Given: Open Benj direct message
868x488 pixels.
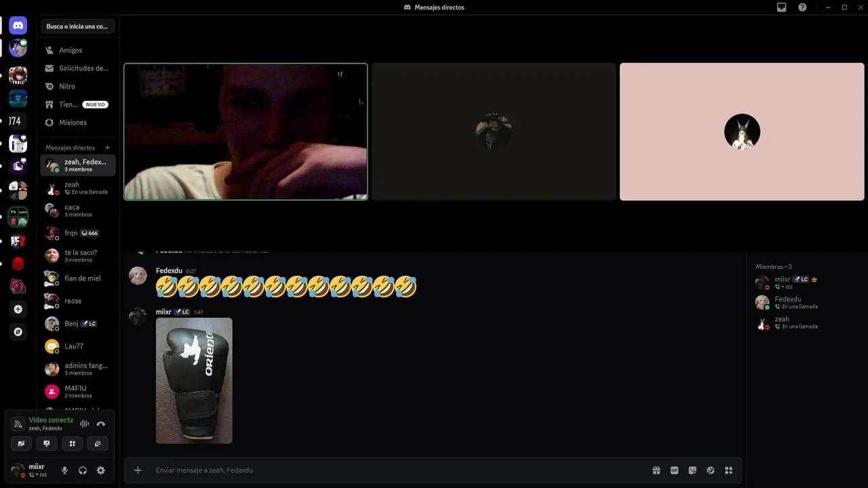Looking at the screenshot, I should click(77, 323).
